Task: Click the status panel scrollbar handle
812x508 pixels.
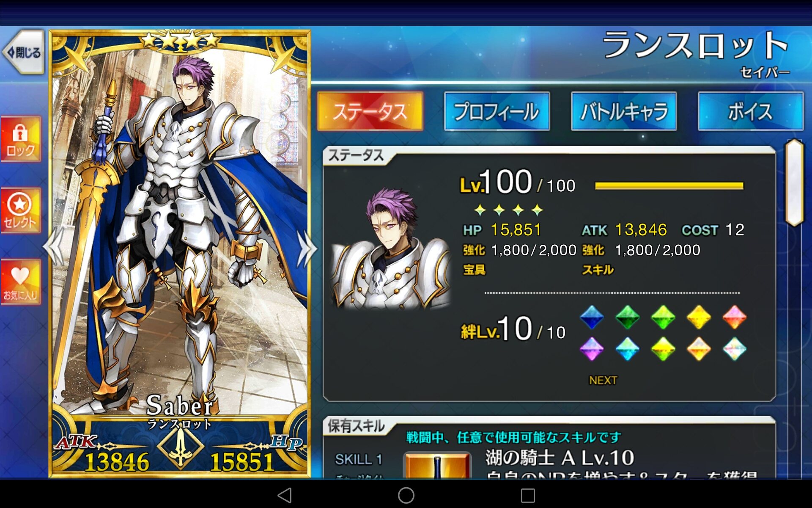Action: 794,183
